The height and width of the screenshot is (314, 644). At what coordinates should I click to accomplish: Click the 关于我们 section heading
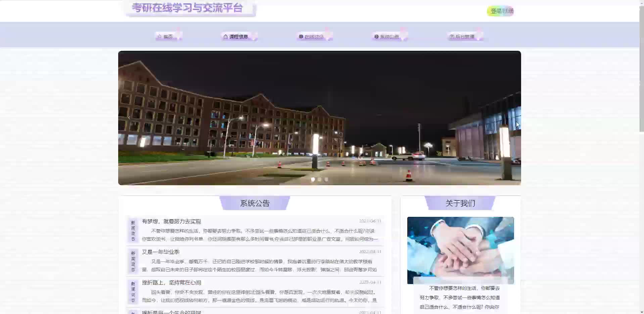click(x=460, y=203)
